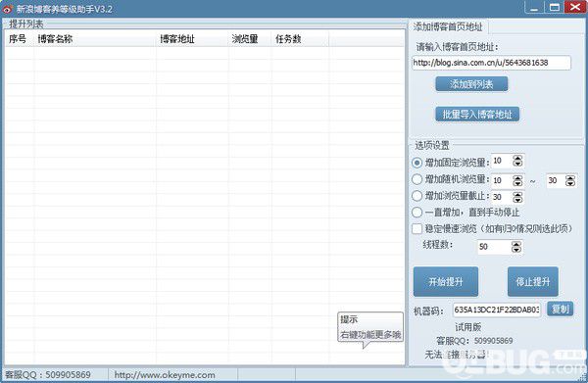This screenshot has width=588, height=383.
Task: Click 客服QQ:509905869 text under machine code
Action: 474,341
